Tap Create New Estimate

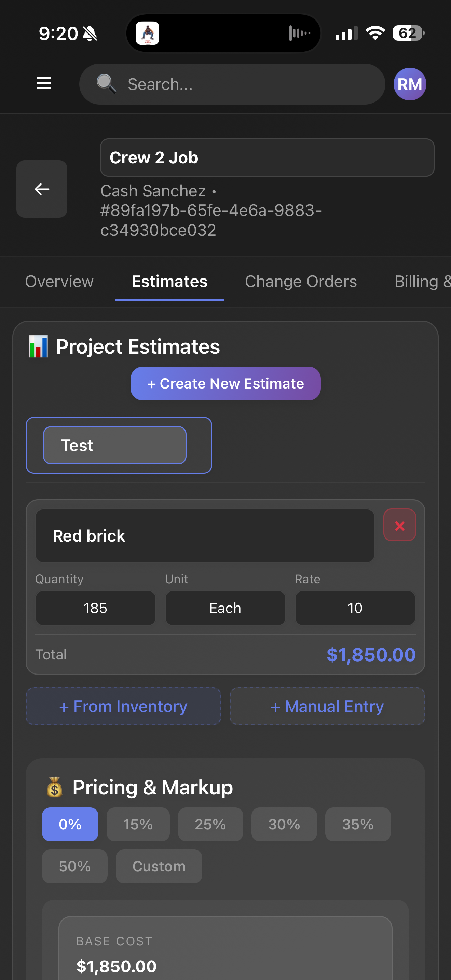point(225,383)
